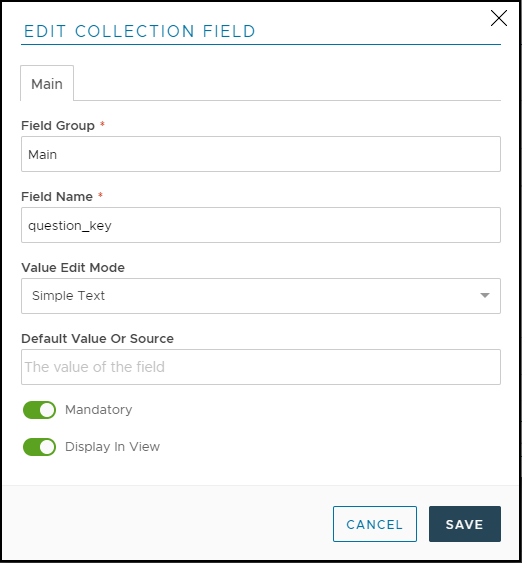The height and width of the screenshot is (563, 522).
Task: Click the red asterisk beside Field Group
Action: [102, 124]
